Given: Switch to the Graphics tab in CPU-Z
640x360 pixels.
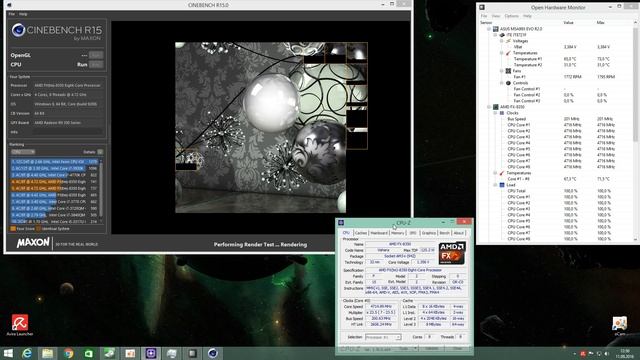Looking at the screenshot, I should point(429,233).
